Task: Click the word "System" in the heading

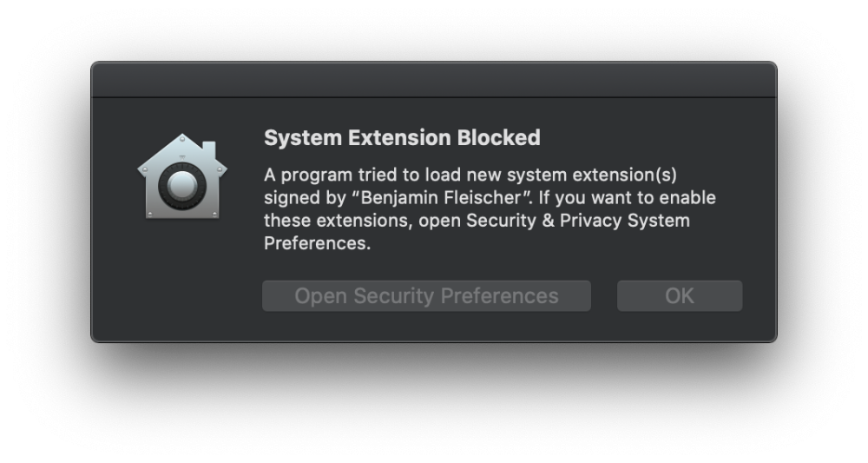Action: (x=293, y=137)
